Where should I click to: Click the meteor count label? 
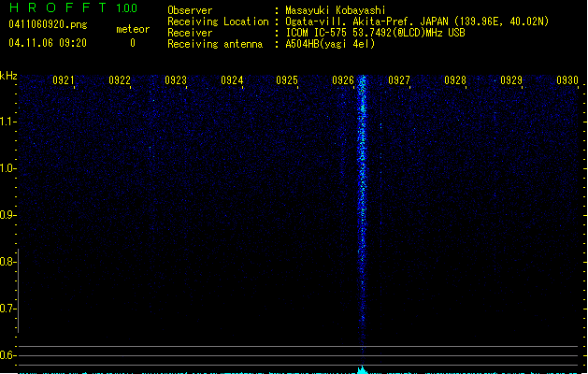[133, 29]
